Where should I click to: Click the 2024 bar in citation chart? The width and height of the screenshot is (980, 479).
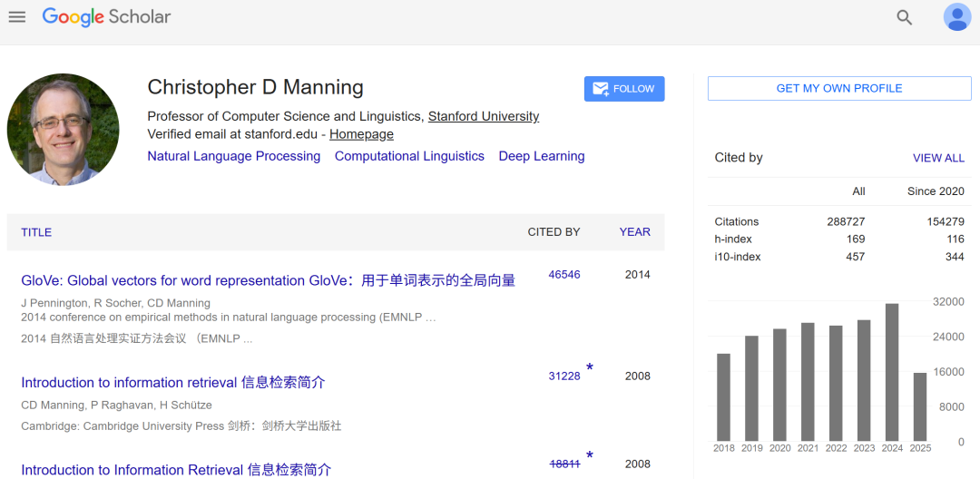coord(892,372)
